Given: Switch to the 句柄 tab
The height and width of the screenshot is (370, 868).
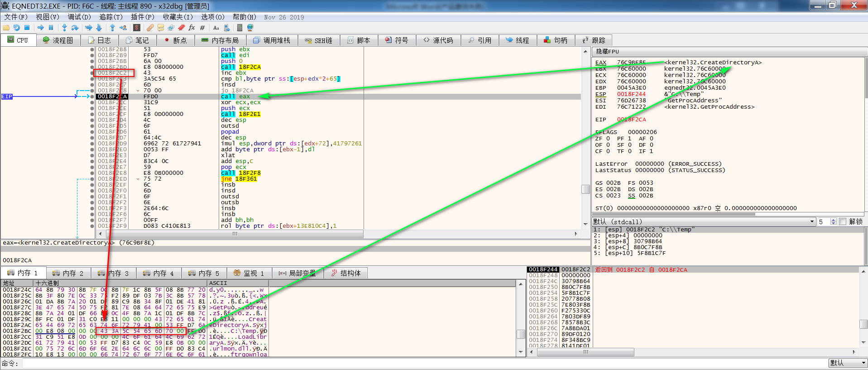Looking at the screenshot, I should point(556,40).
